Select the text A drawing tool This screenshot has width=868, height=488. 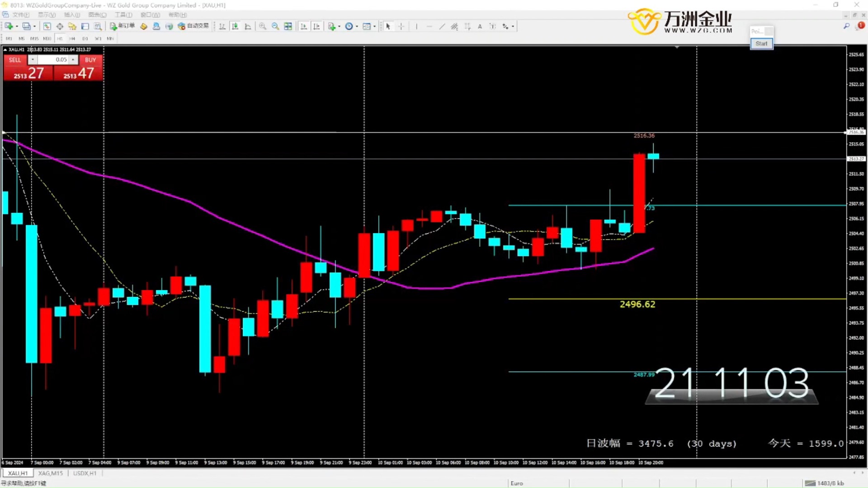coord(480,26)
